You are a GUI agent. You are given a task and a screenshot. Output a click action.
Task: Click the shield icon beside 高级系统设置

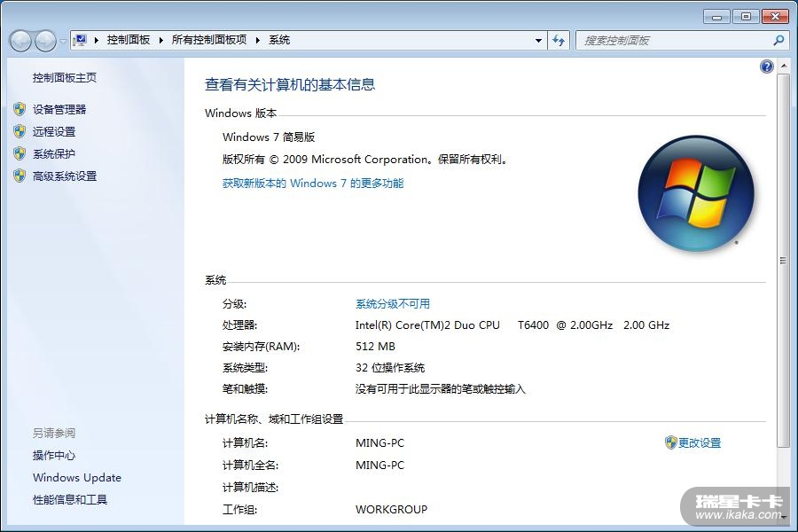20,176
